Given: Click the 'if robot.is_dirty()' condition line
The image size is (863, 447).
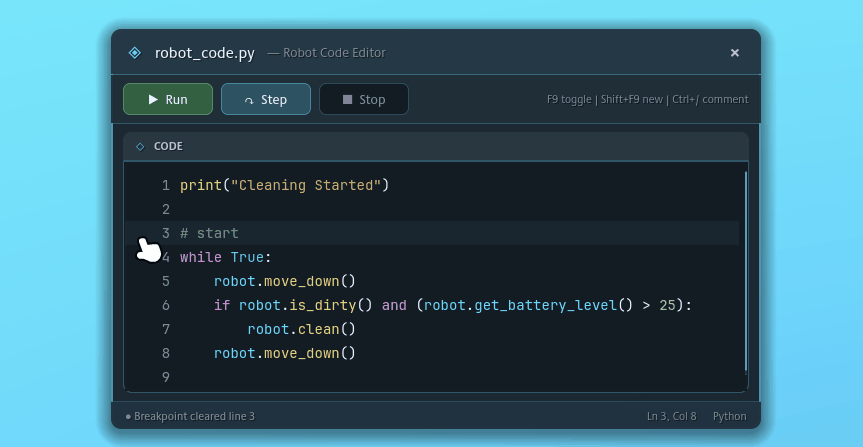Looking at the screenshot, I should (x=453, y=305).
